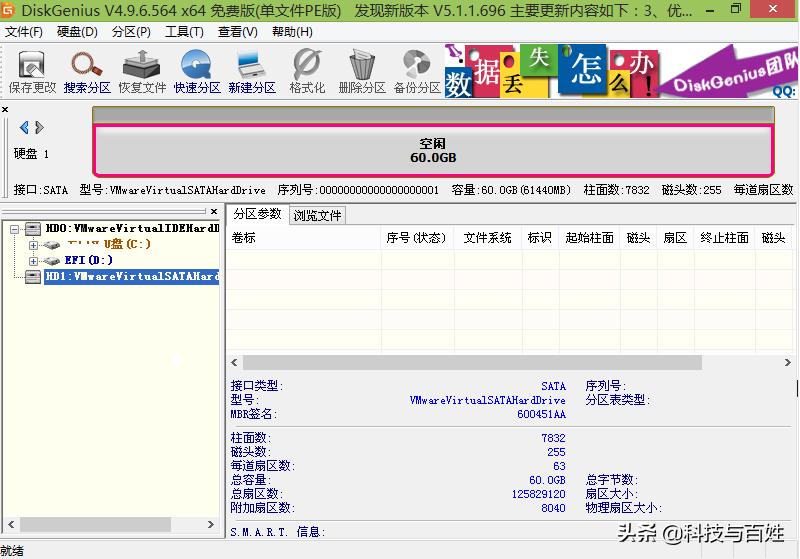
Task: Open the 帮助(H) menu
Action: point(292,32)
